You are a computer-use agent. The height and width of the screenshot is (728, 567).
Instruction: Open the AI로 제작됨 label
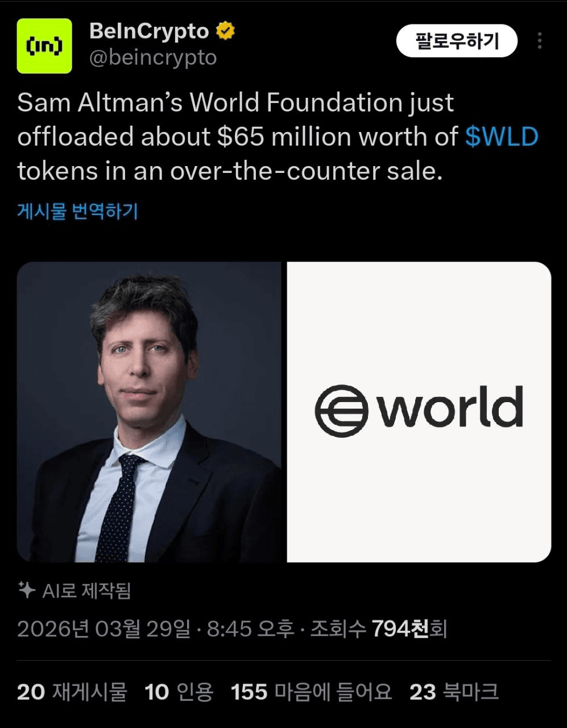pos(86,591)
